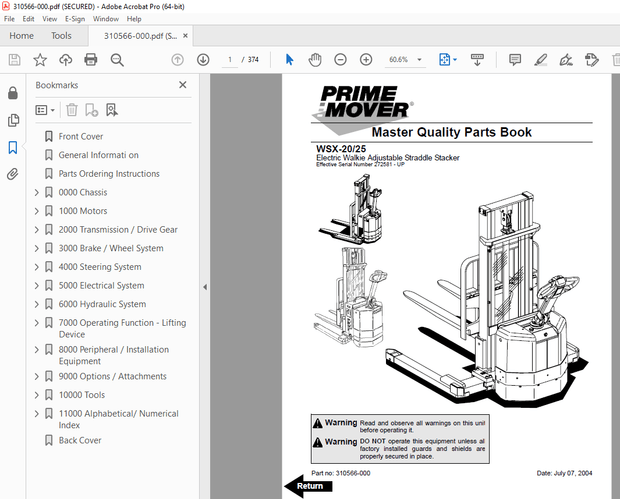Open the Attachments paperclip panel
This screenshot has height=499, width=620.
pos(13,174)
